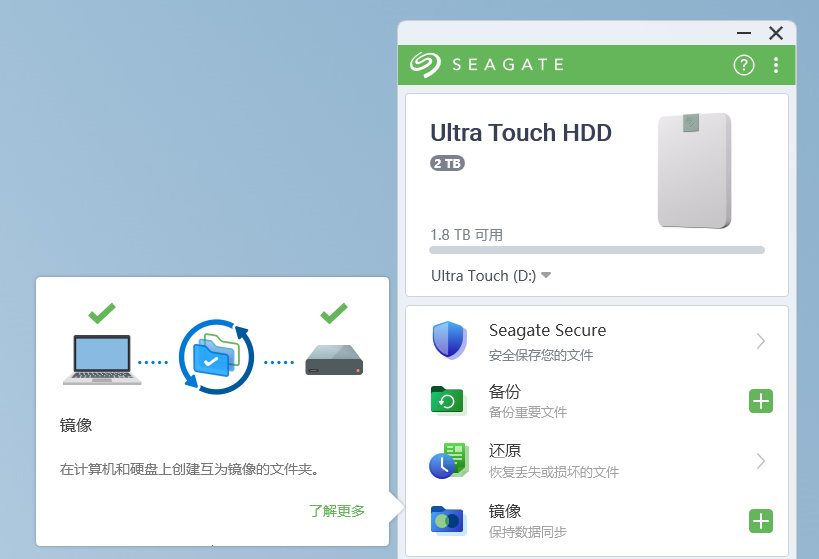The image size is (819, 559).
Task: Open Seagate Secure via its chevron arrow
Action: [x=761, y=341]
